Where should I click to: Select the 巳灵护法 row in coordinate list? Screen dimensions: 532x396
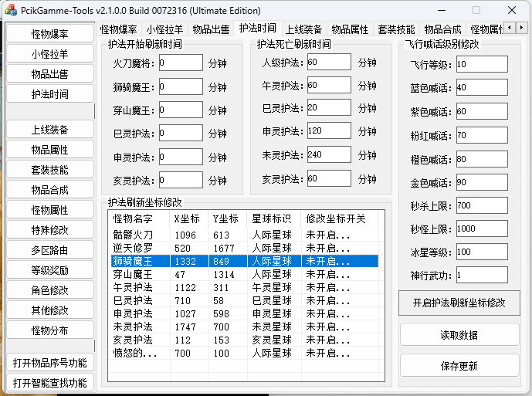coord(243,300)
